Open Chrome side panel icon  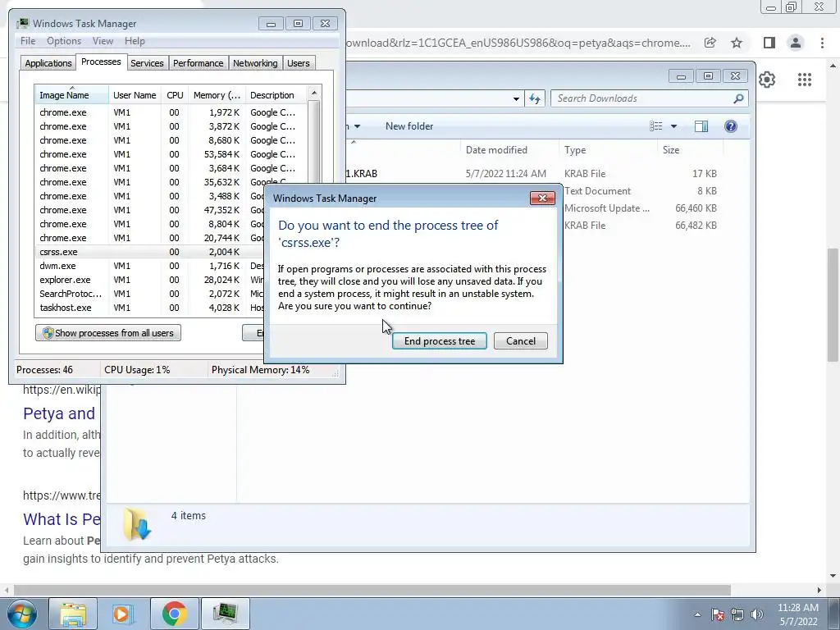[769, 43]
